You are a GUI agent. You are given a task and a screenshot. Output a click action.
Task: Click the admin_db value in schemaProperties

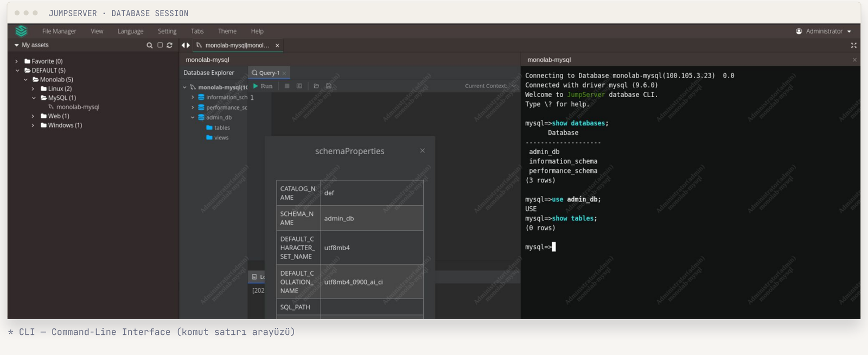point(339,218)
